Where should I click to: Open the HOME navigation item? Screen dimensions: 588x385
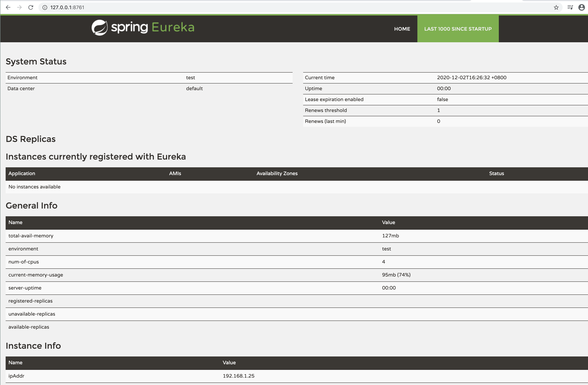(x=402, y=29)
